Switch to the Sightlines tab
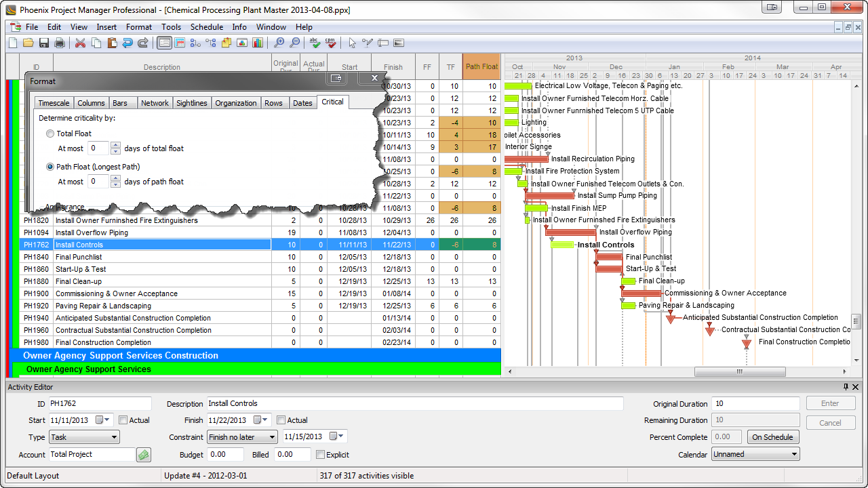Image resolution: width=868 pixels, height=488 pixels. click(192, 103)
